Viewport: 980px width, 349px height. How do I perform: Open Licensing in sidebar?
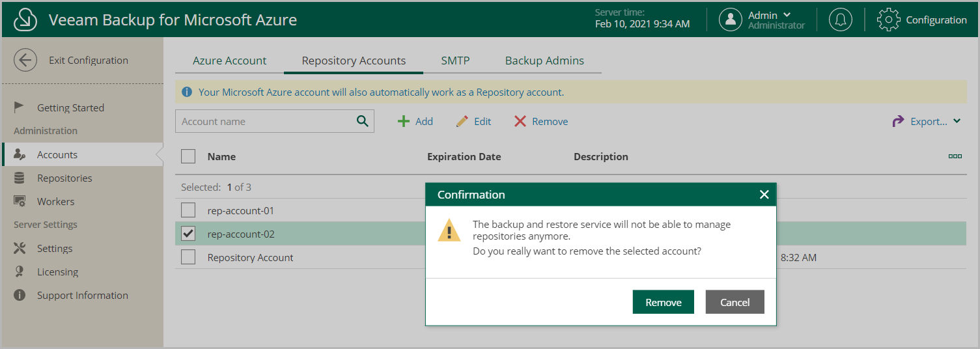click(x=57, y=272)
